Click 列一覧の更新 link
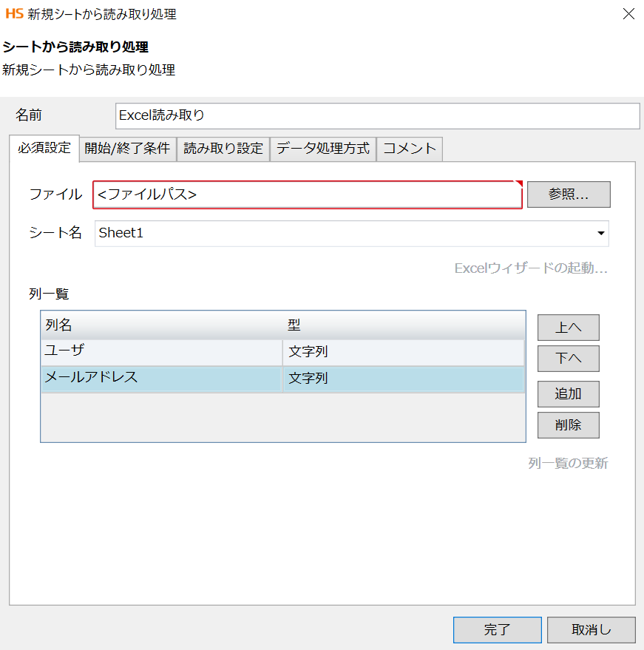Screen dimensions: 644x650 pos(568,463)
